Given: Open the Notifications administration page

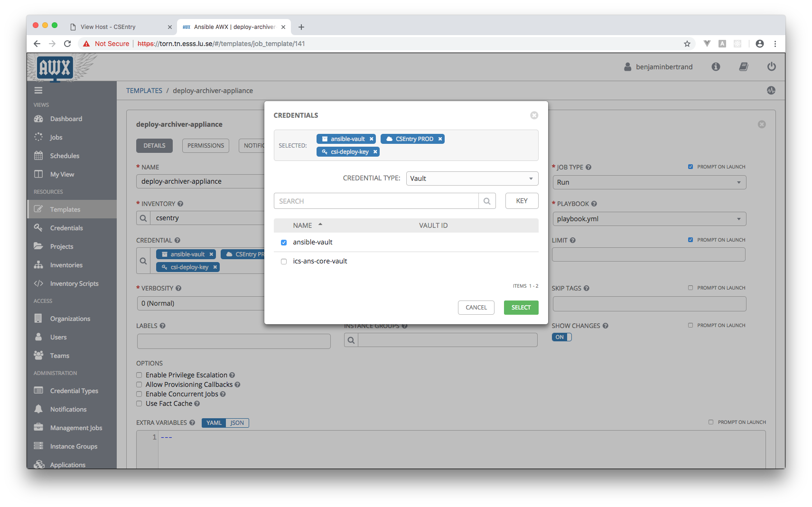Looking at the screenshot, I should pos(68,409).
